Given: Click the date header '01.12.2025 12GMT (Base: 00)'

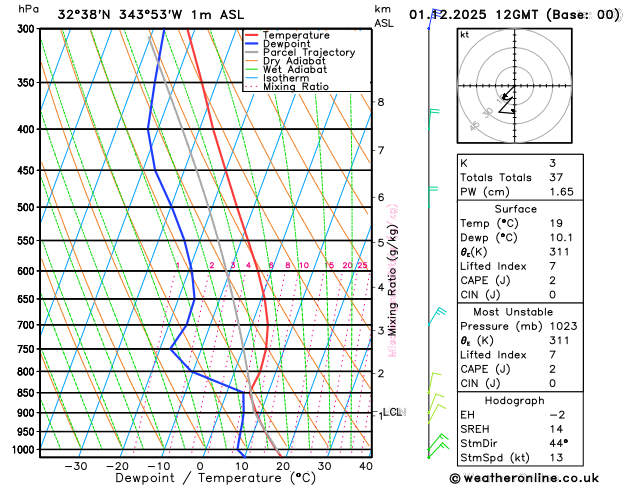Looking at the screenshot, I should 514,15.
